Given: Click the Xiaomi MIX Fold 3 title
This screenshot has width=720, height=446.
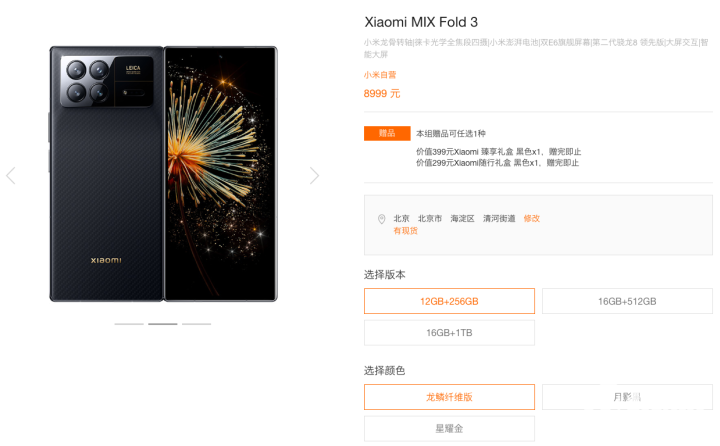Looking at the screenshot, I should pyautogui.click(x=421, y=22).
